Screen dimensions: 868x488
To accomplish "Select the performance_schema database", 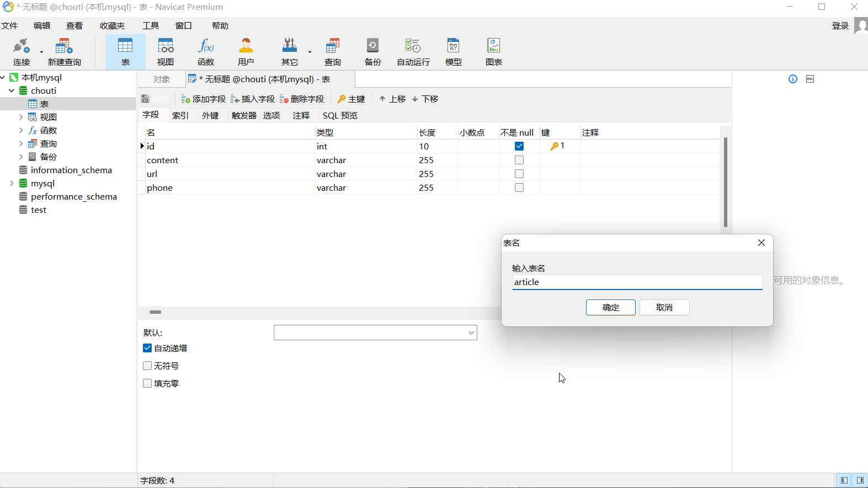I will (74, 196).
